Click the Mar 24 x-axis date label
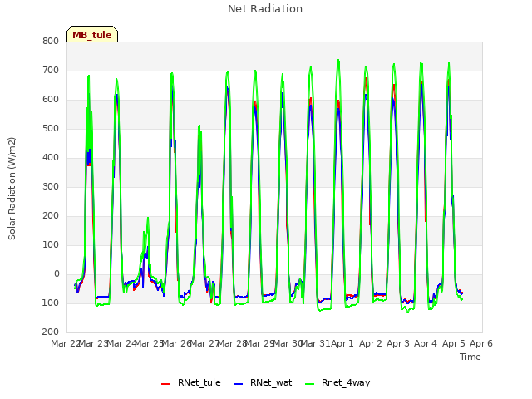Viewport: 532px width, 399px height. (x=121, y=343)
